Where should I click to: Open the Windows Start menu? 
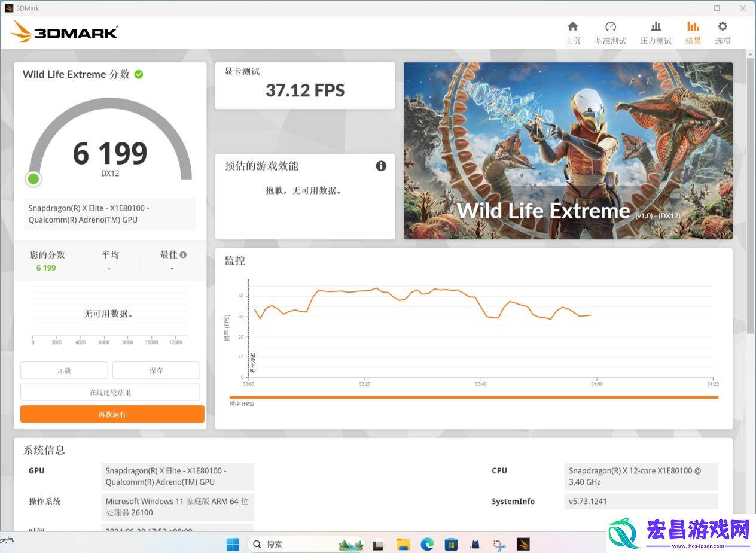pos(233,544)
